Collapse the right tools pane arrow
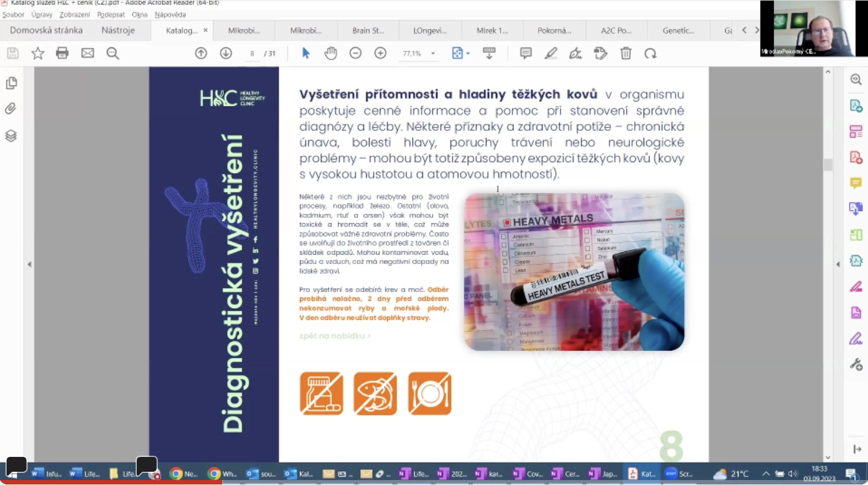Viewport: 868px width, 485px height. 838,265
